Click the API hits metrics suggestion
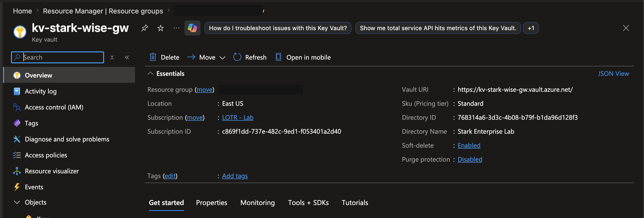The image size is (644, 218). (x=438, y=28)
